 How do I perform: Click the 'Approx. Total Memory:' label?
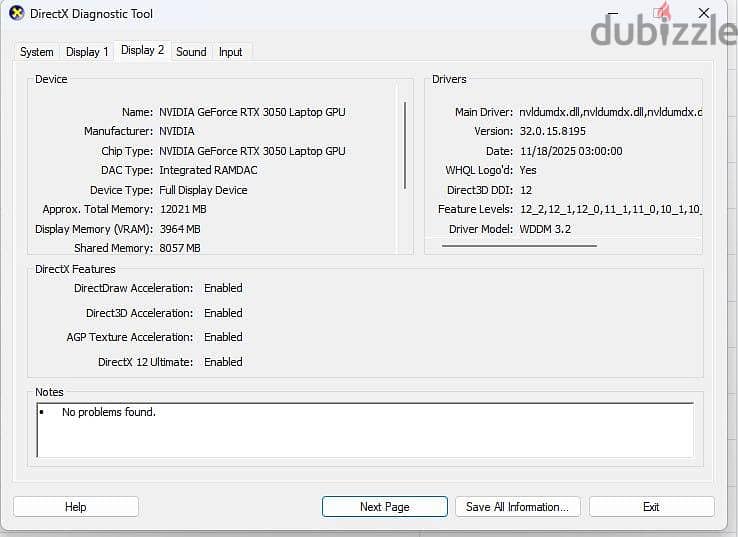[97, 209]
